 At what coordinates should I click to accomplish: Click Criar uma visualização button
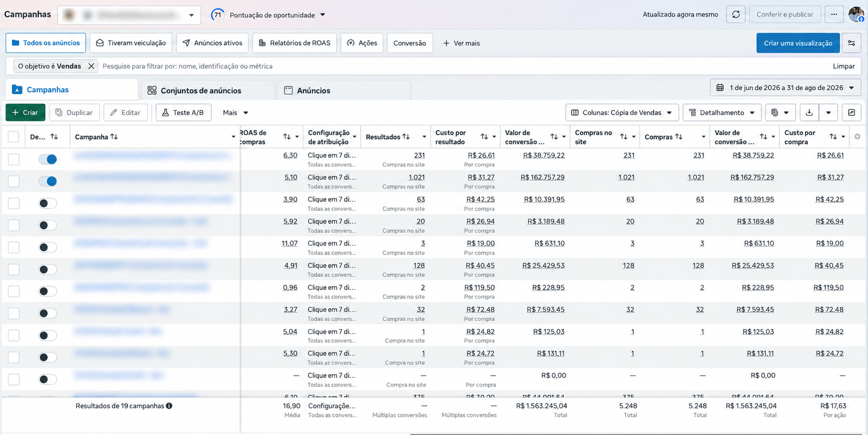coord(798,43)
